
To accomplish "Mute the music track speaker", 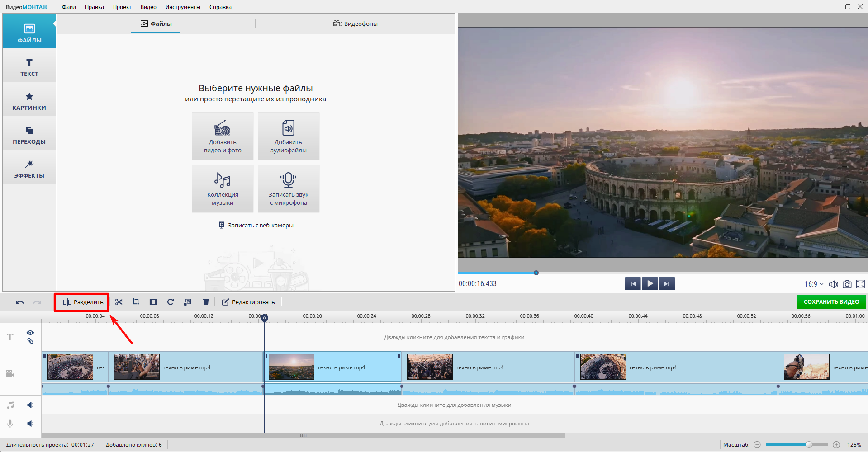I will [x=30, y=405].
